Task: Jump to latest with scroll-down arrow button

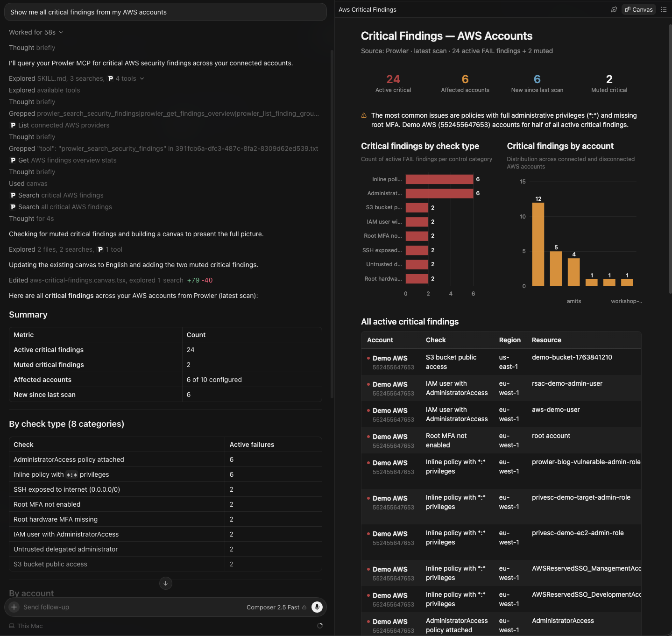Action: coord(166,583)
